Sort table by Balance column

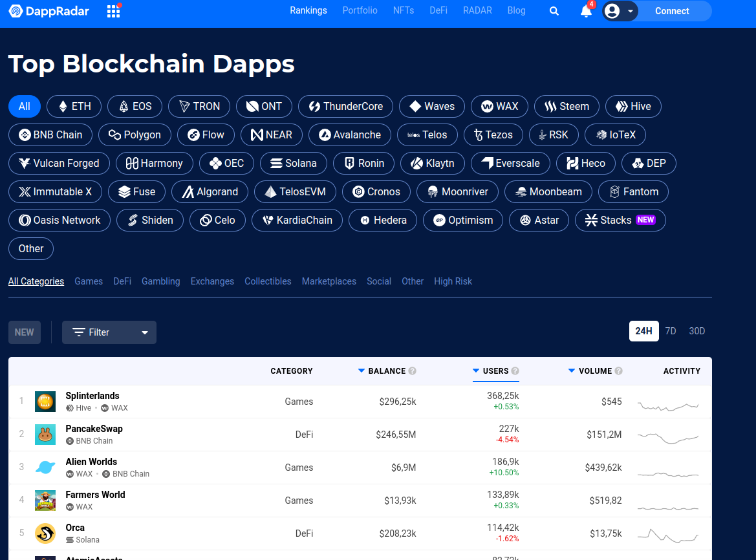pyautogui.click(x=387, y=371)
